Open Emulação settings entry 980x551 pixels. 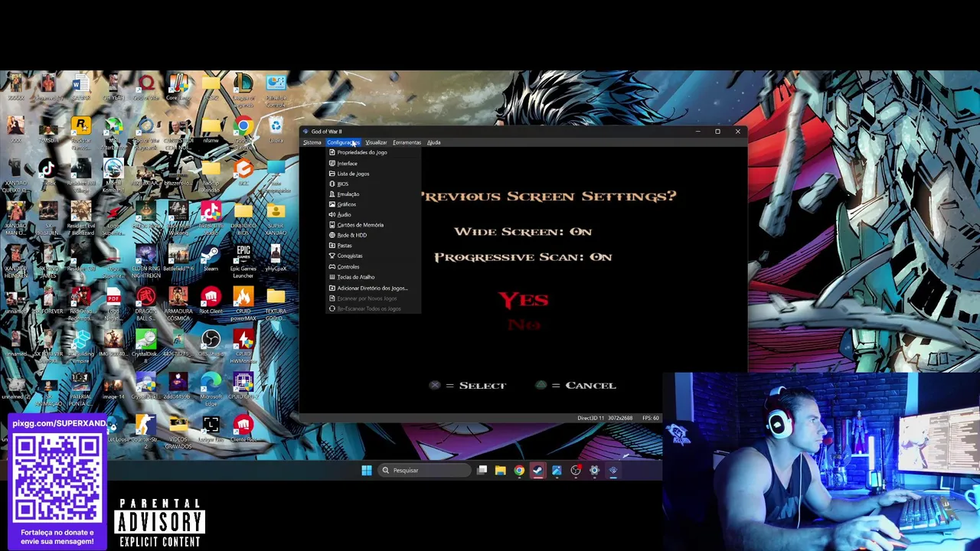[374, 194]
